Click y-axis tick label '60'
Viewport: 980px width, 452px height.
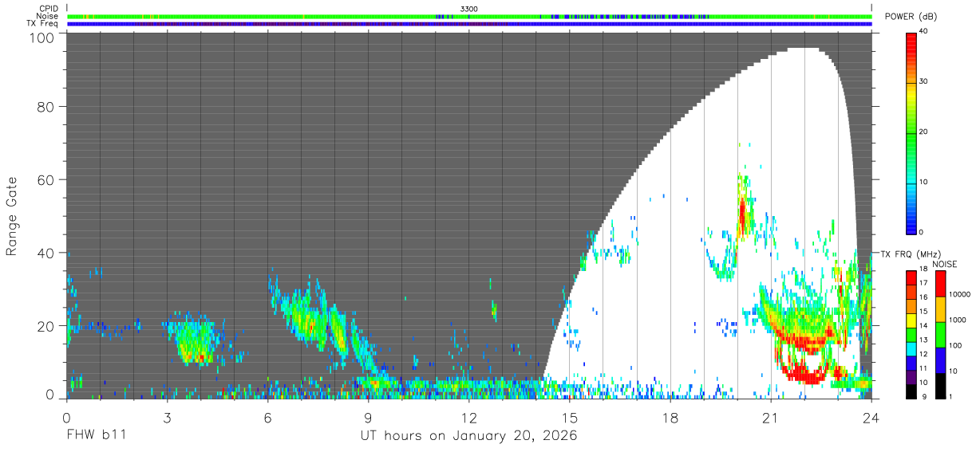(x=45, y=179)
